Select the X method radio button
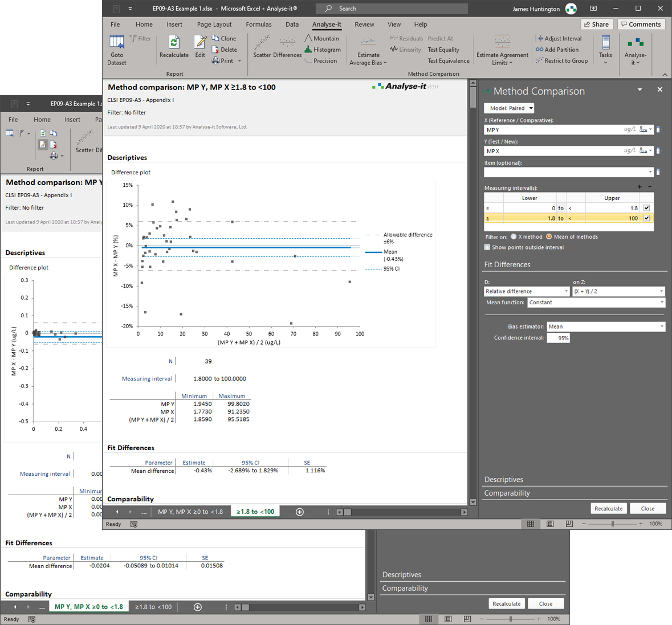 (514, 236)
